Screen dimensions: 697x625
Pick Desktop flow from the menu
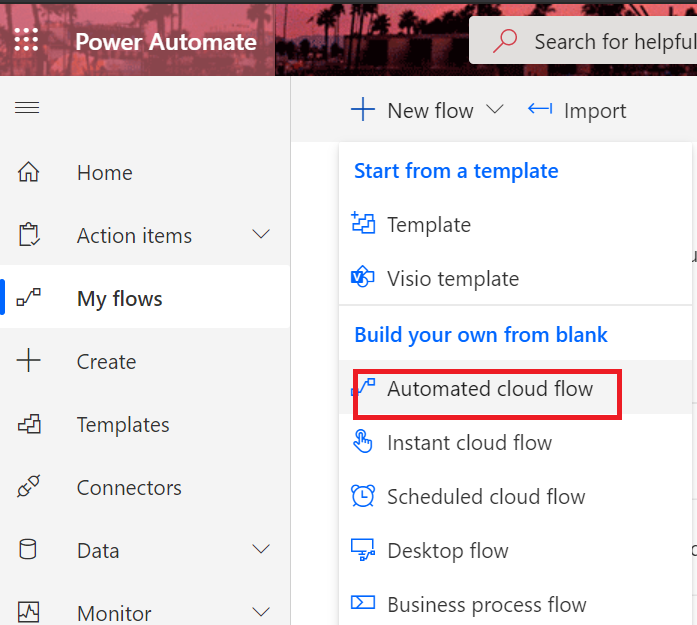tap(447, 551)
